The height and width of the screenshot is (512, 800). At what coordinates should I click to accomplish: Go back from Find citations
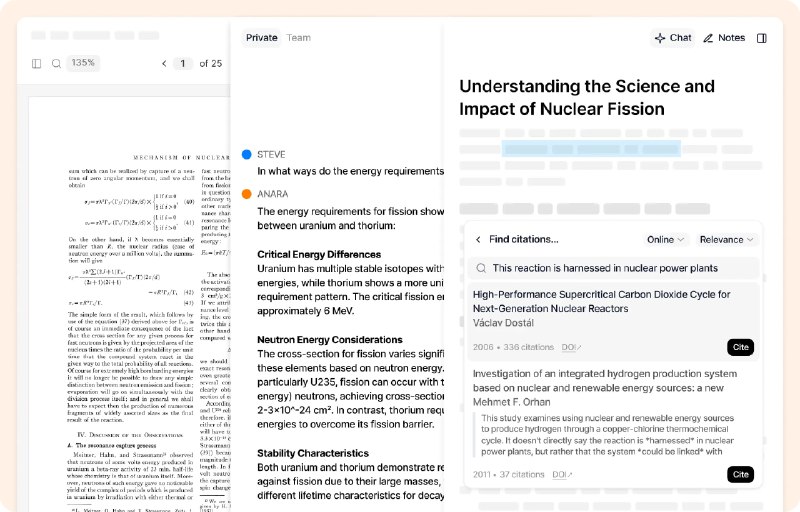[x=478, y=240]
